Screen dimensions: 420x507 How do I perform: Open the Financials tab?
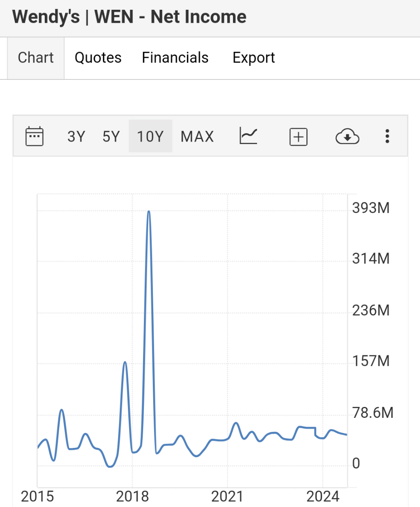(175, 58)
